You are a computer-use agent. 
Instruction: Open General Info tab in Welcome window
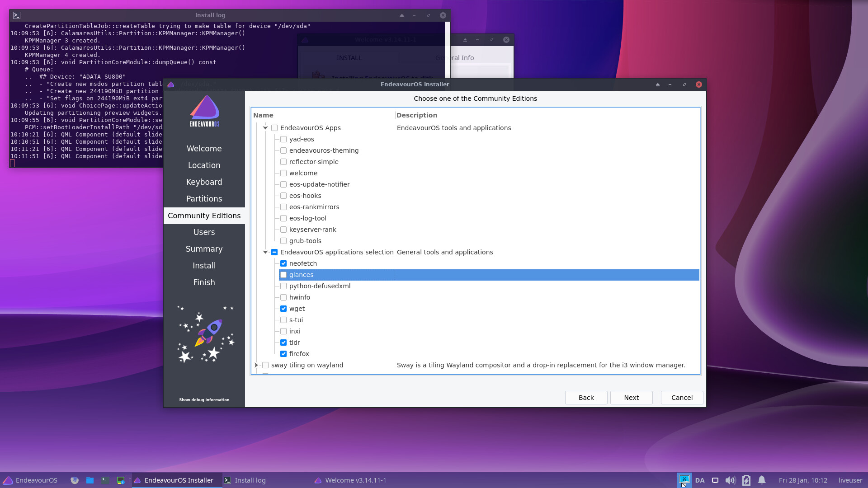[455, 58]
